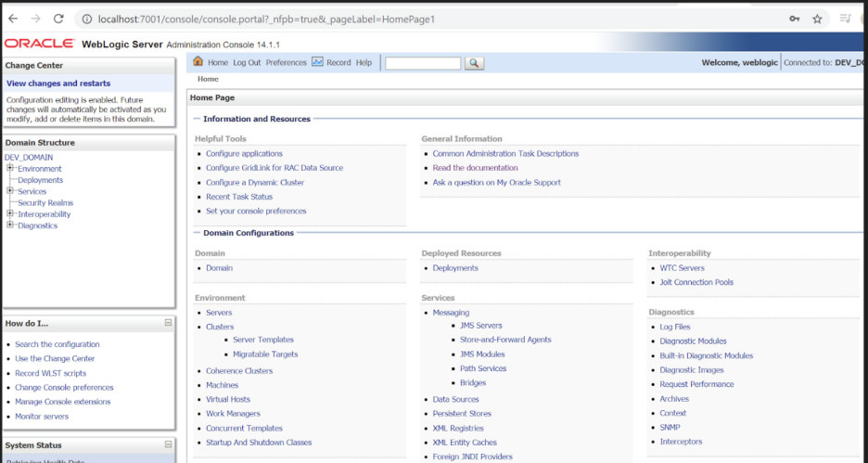Viewport: 868px width, 463px height.
Task: Click the browser back arrow
Action: (13, 19)
